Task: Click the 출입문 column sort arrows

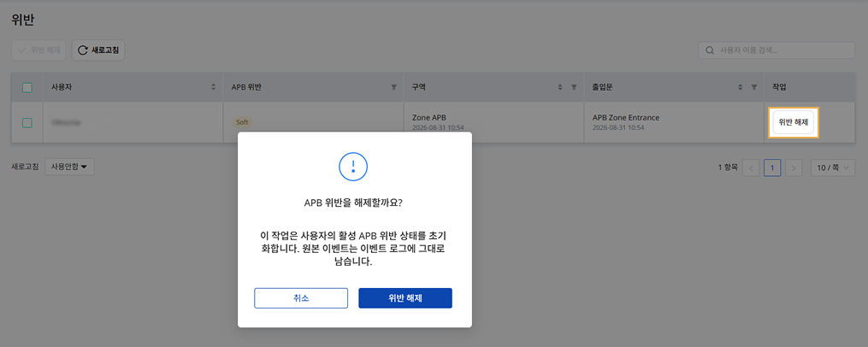Action: (x=741, y=87)
